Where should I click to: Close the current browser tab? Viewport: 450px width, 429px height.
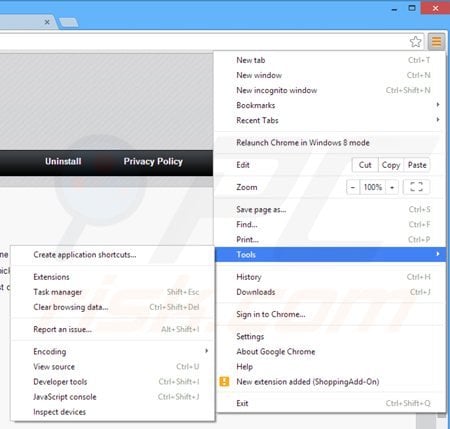47,22
